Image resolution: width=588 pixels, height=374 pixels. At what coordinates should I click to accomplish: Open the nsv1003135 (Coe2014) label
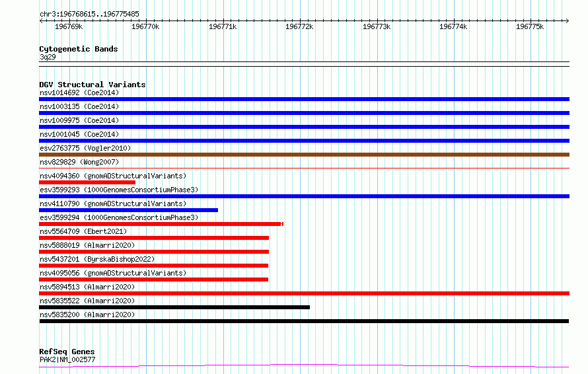(x=79, y=106)
